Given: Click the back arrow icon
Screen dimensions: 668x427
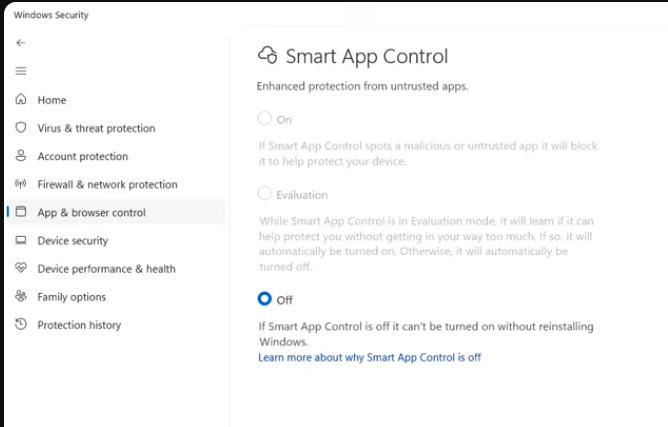Looking at the screenshot, I should click(20, 43).
